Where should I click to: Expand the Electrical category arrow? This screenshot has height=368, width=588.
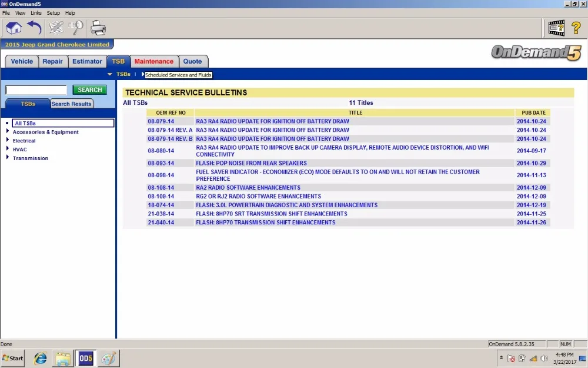pos(8,140)
